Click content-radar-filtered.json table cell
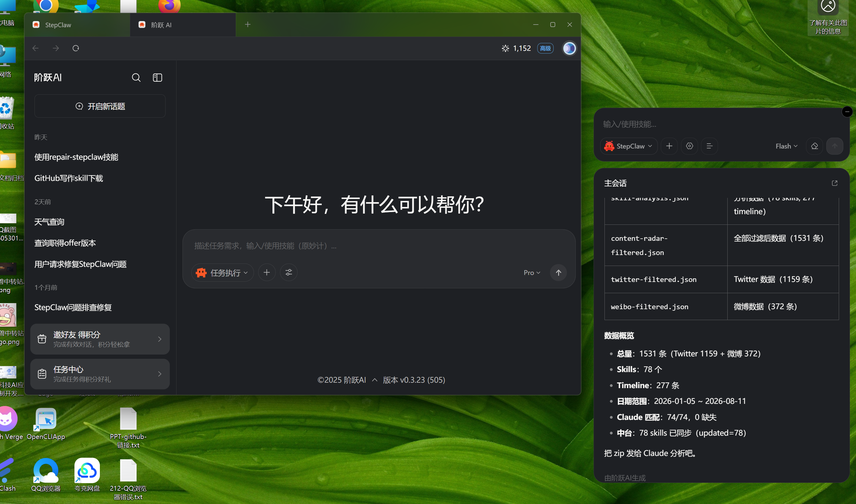 tap(666, 245)
